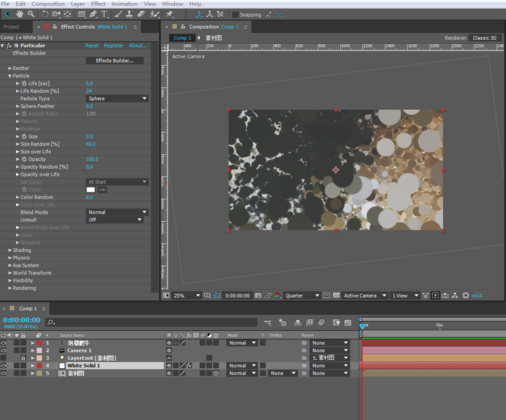Select the Eraser tool
This screenshot has height=420, width=506.
[x=141, y=14]
